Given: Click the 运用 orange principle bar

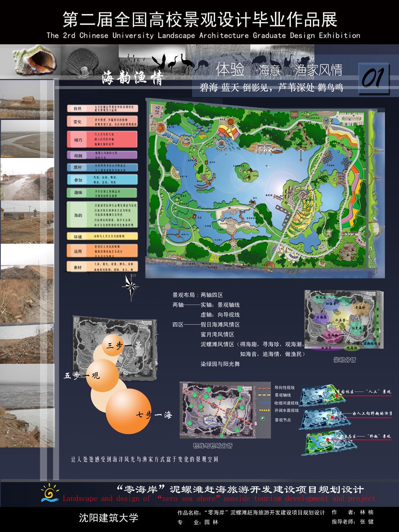Looking at the screenshot, I should click(103, 251).
